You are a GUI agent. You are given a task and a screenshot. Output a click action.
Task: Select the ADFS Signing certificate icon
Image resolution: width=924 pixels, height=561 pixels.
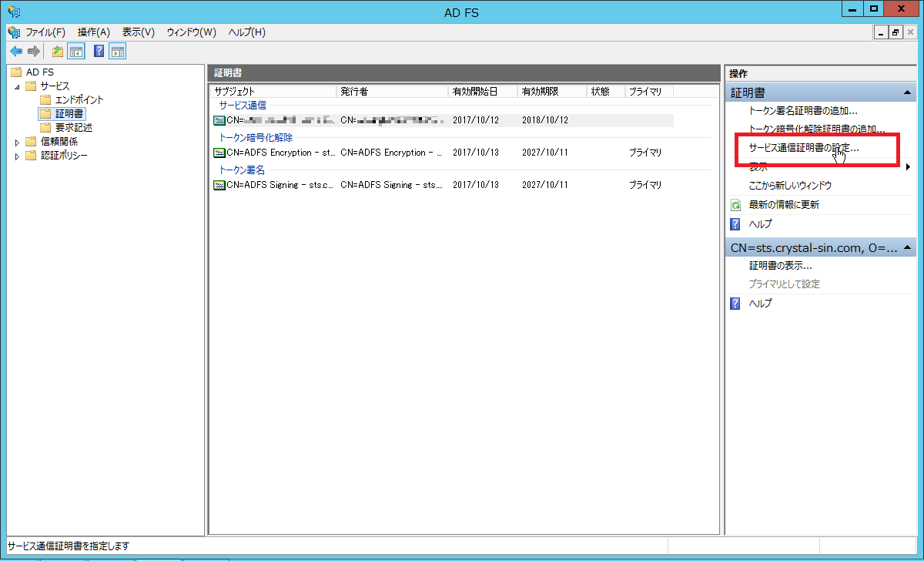coord(219,185)
